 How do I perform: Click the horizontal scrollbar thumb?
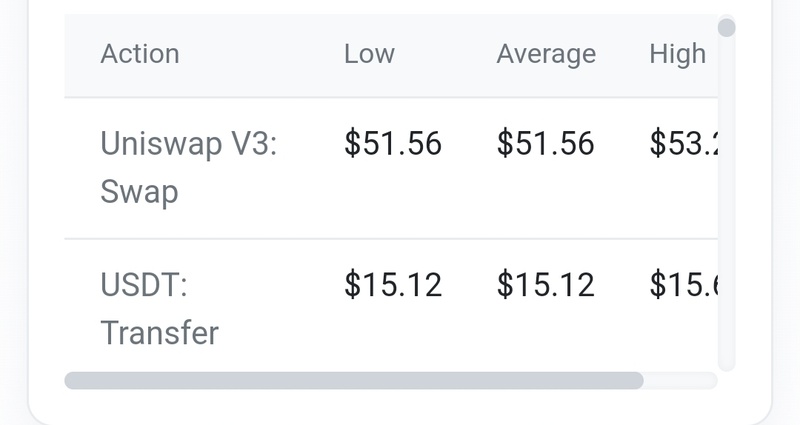click(x=354, y=381)
